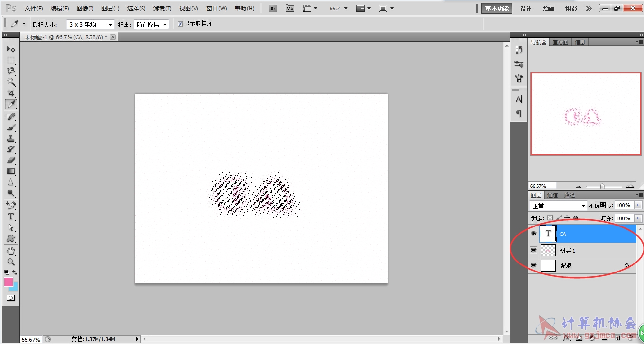Hide the CA text layer
Screen dimensions: 644x344
click(x=534, y=234)
